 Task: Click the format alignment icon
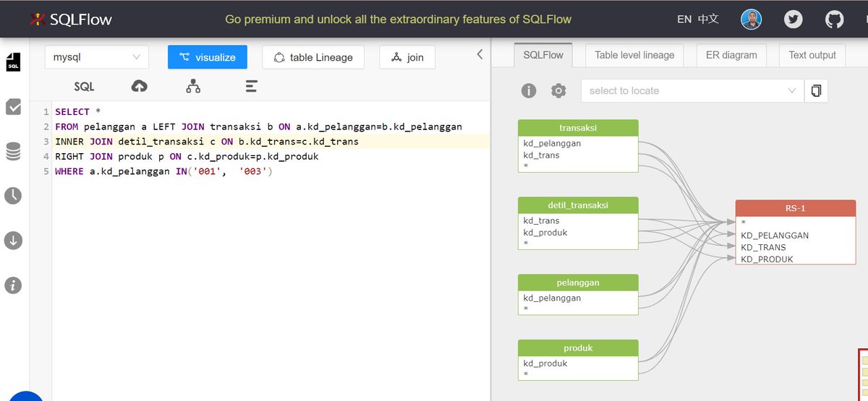coord(252,87)
